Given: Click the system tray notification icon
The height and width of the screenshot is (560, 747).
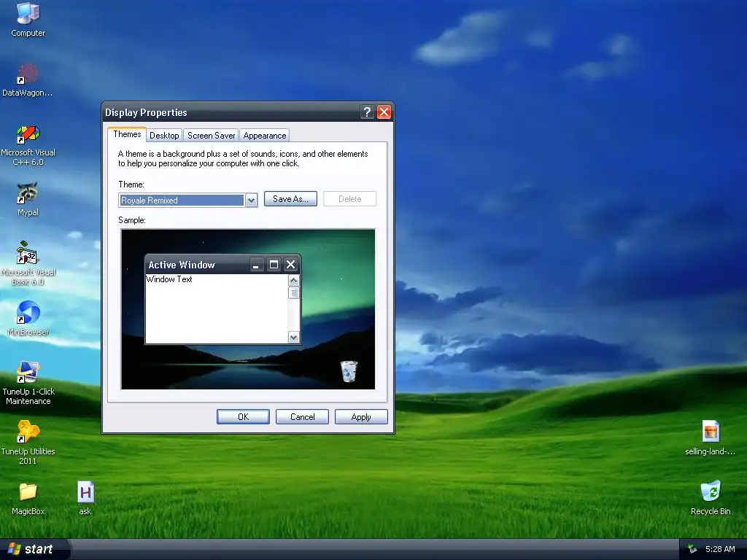Looking at the screenshot, I should [x=692, y=549].
